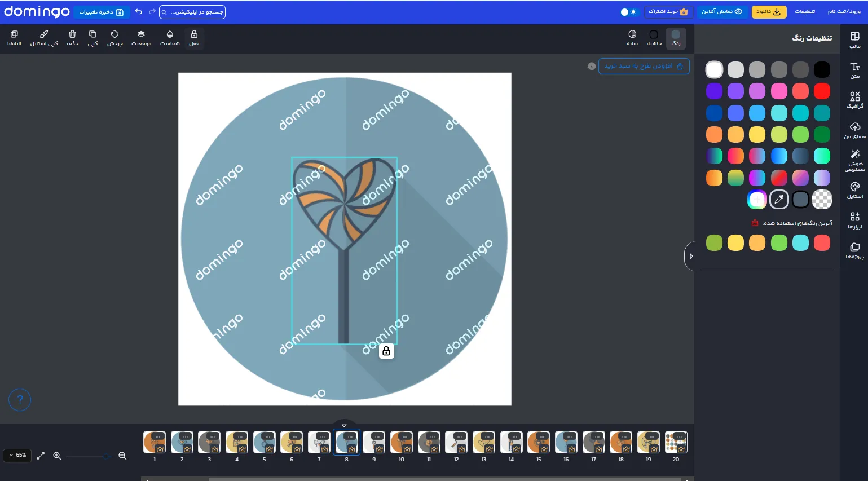Select page thumbnail 9
The width and height of the screenshot is (868, 481).
(374, 442)
